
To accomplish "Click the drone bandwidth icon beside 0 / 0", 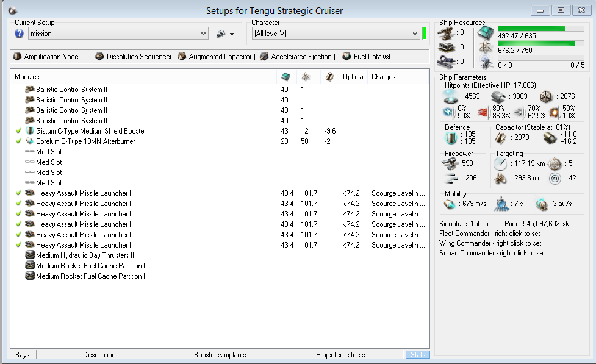I will tap(486, 62).
